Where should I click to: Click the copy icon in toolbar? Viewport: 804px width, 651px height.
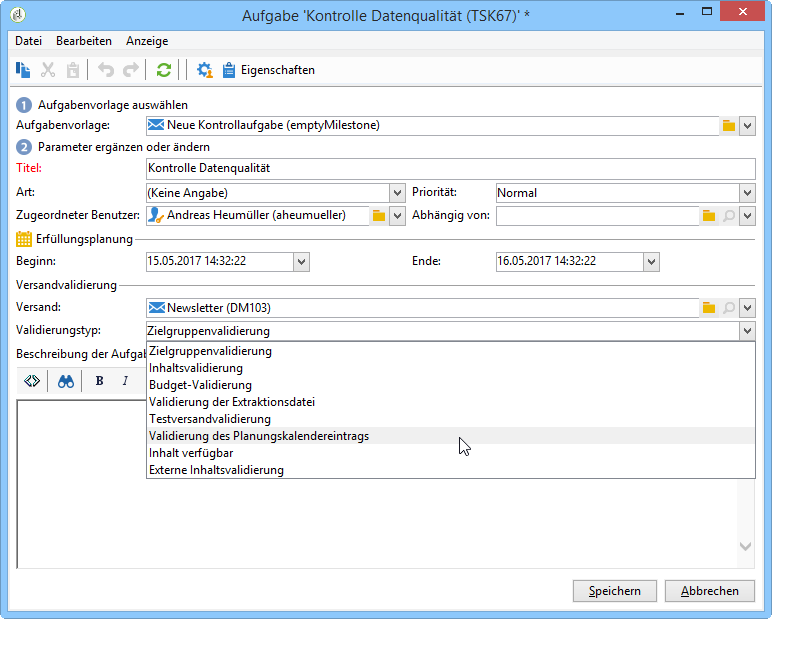pos(23,70)
